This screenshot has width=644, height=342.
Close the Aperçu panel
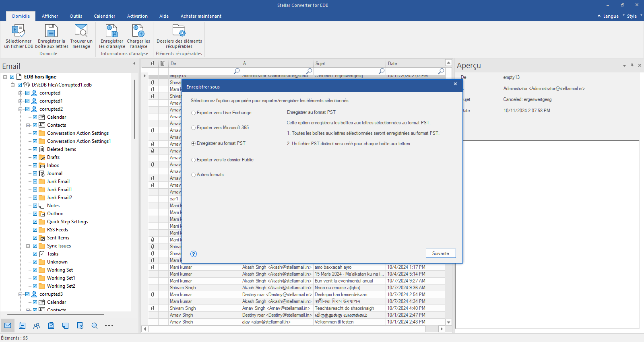(640, 65)
